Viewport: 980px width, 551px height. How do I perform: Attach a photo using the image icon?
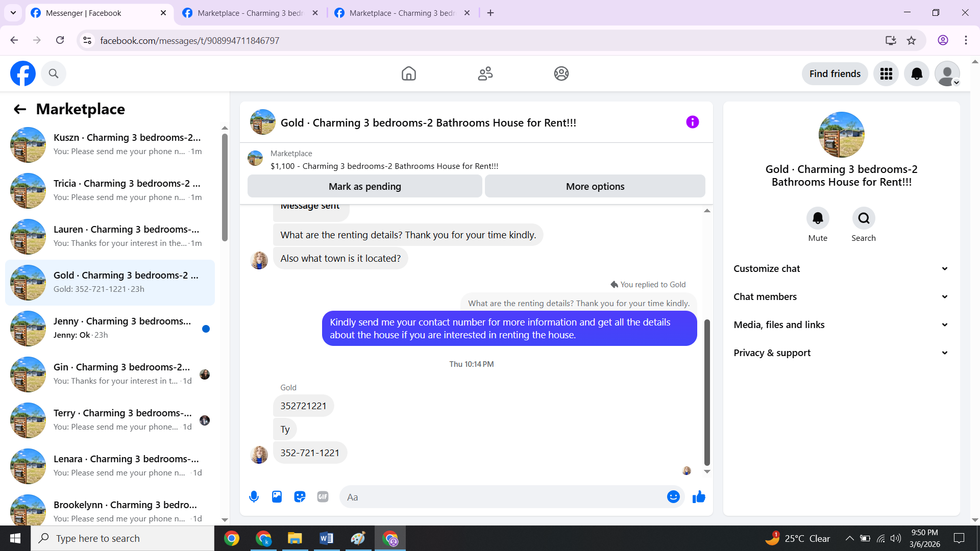coord(277,496)
